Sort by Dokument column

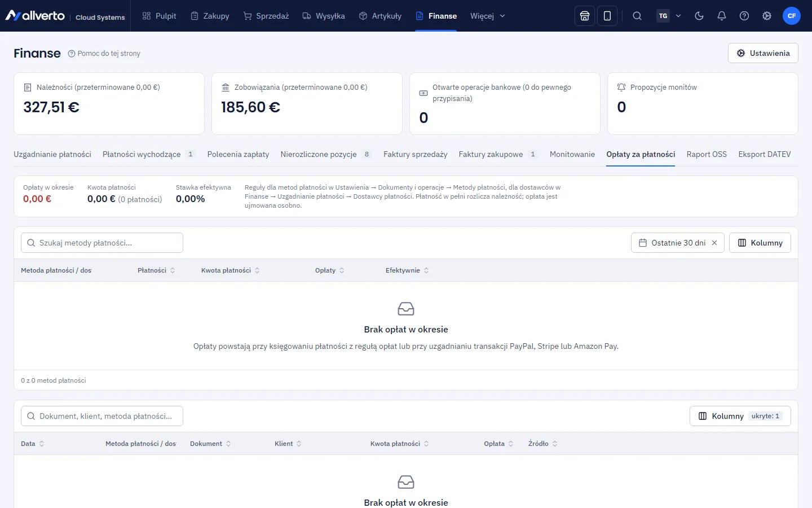210,444
